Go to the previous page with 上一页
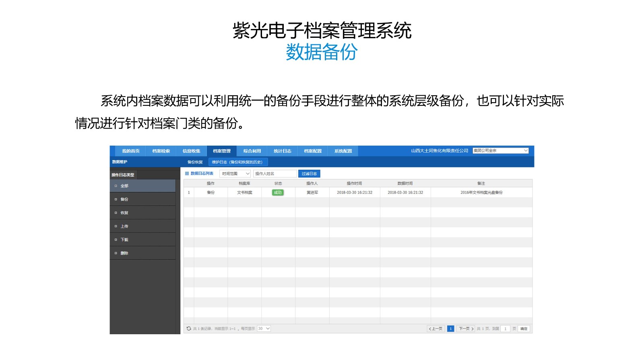 tap(436, 329)
